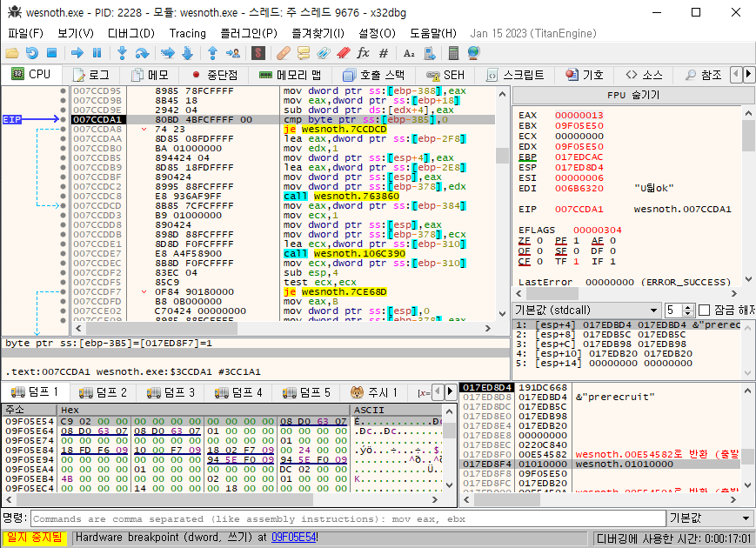Switch to 덤프 4 tab
This screenshot has height=548, width=756.
(238, 392)
